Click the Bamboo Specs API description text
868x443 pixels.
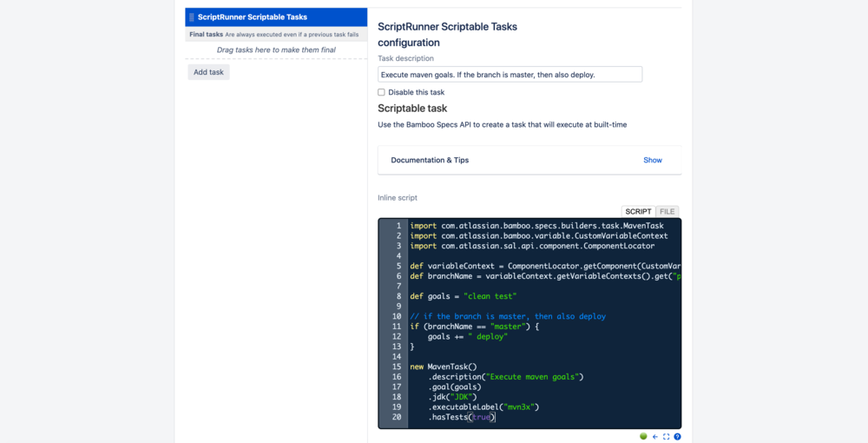[x=502, y=124]
